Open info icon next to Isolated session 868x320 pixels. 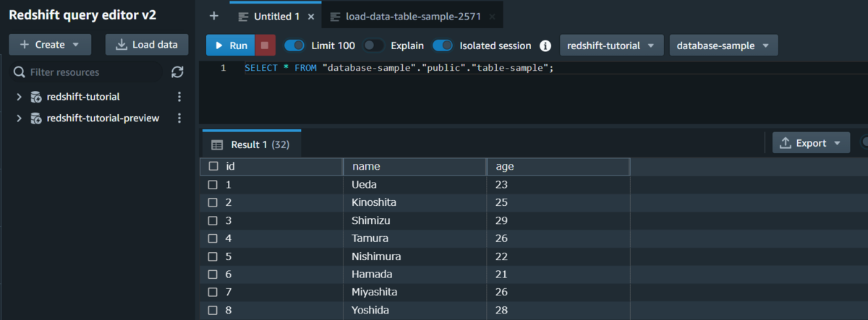coord(545,46)
